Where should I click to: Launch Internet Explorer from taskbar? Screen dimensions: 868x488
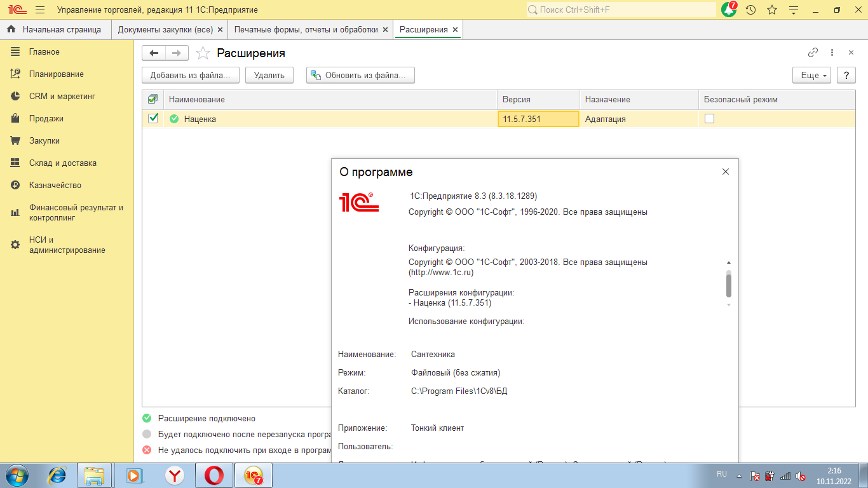coord(58,475)
